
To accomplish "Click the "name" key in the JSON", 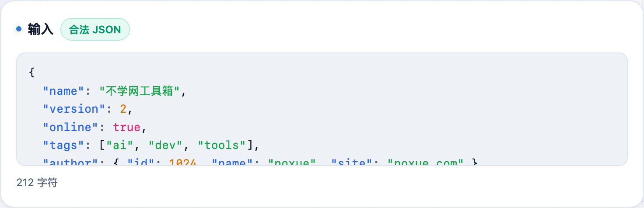I will click(x=63, y=91).
